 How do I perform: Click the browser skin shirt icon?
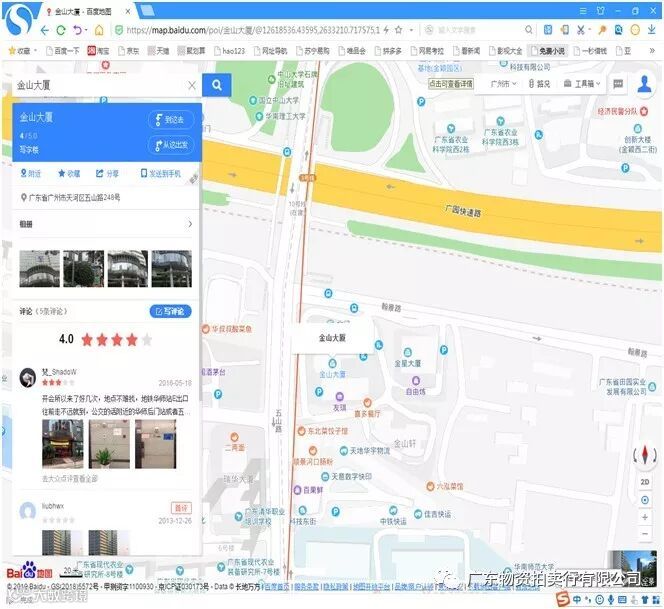pyautogui.click(x=600, y=11)
